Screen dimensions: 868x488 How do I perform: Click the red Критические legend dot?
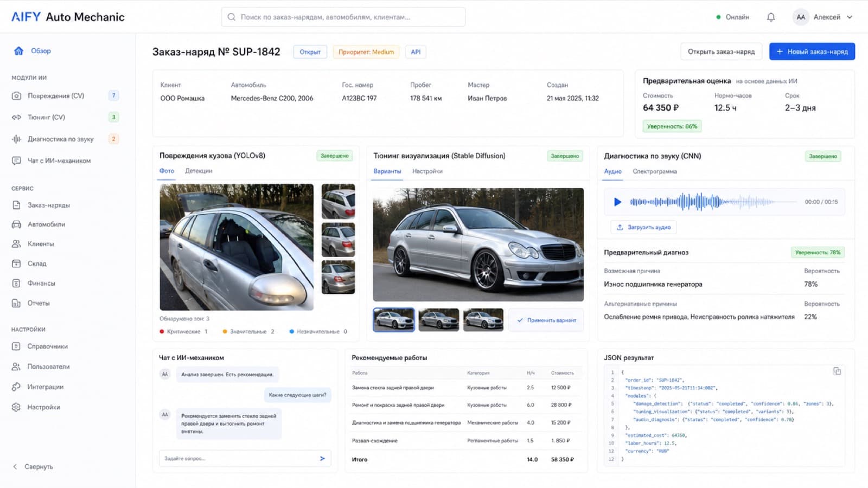coord(162,331)
